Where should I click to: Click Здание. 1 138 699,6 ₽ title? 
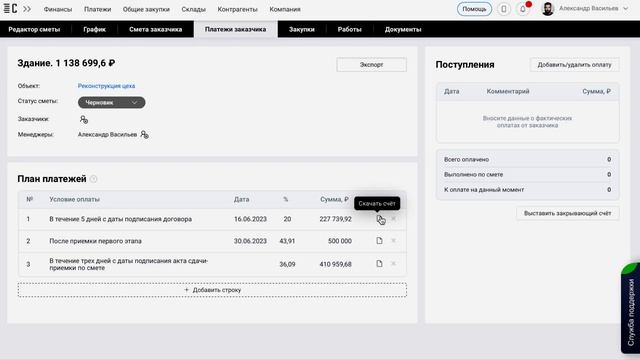(66, 63)
